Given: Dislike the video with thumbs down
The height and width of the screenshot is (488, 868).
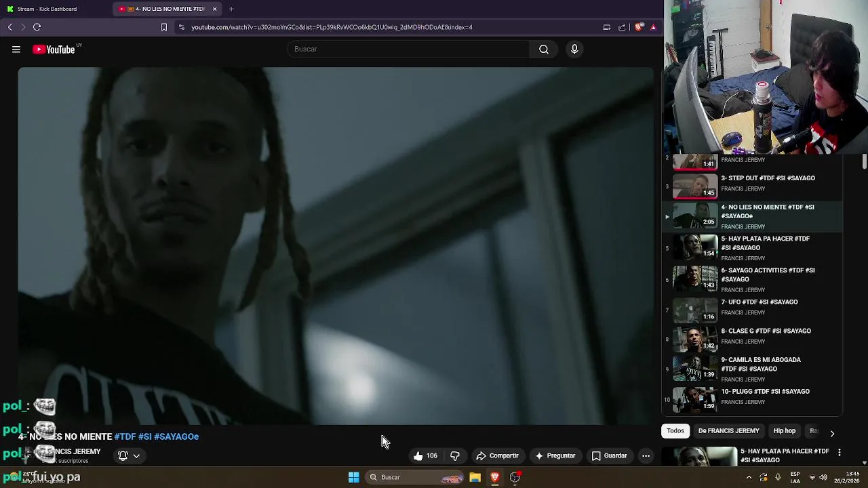Looking at the screenshot, I should click(455, 455).
